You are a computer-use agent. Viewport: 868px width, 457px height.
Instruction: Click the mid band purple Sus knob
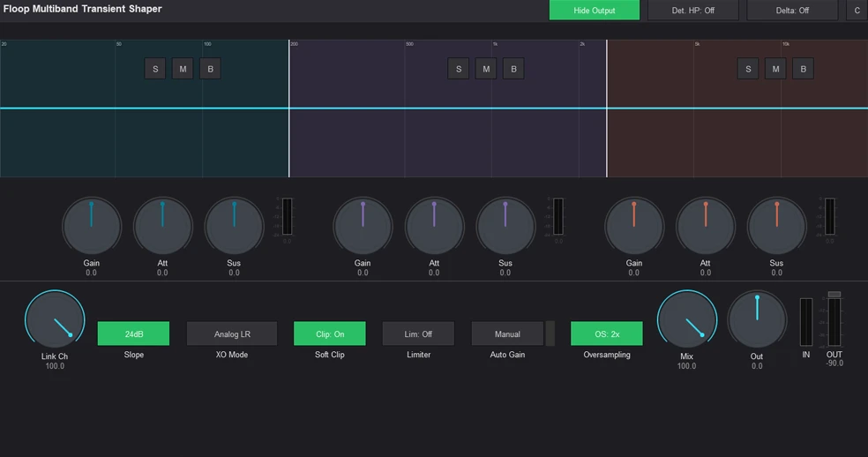click(x=505, y=226)
